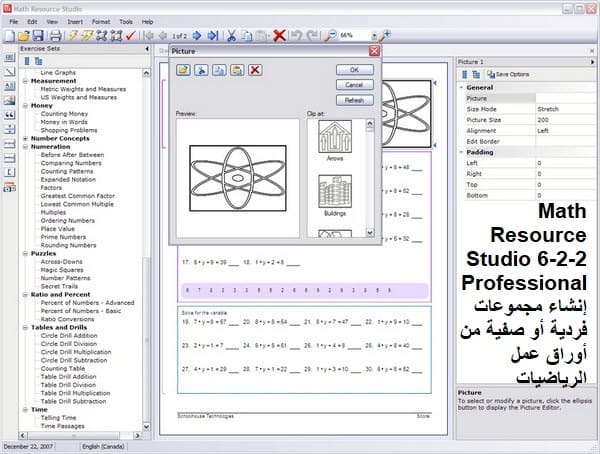
Task: Select the quotation marks tool in sidebar
Action: [x=10, y=115]
